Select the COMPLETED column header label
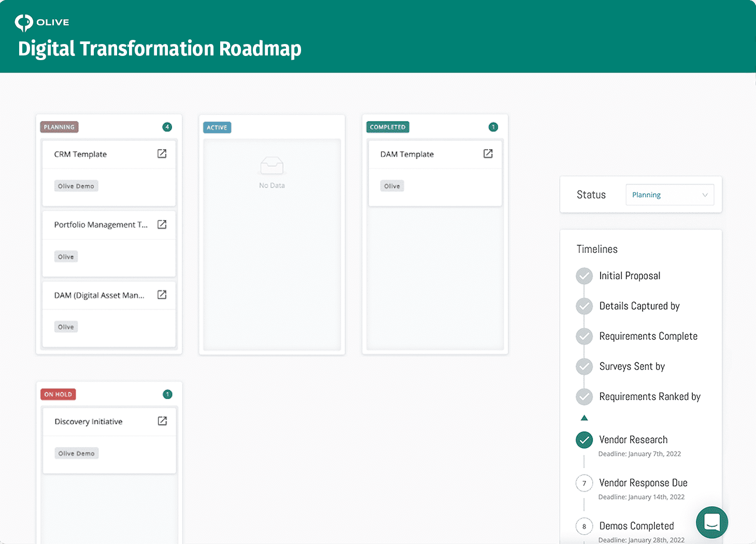This screenshot has width=756, height=544. point(387,126)
